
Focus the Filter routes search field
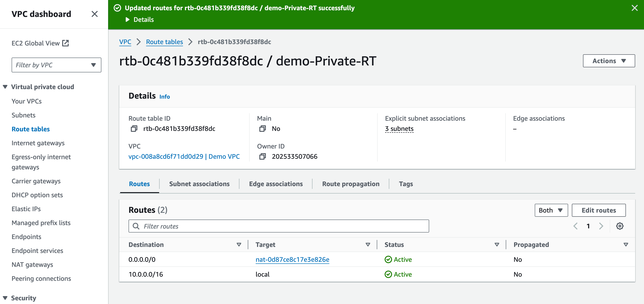click(x=278, y=226)
